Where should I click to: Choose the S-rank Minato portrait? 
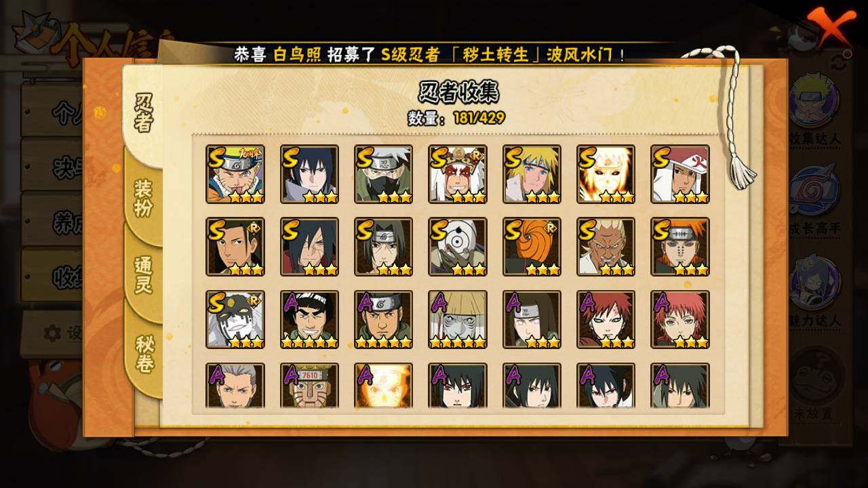click(x=532, y=174)
